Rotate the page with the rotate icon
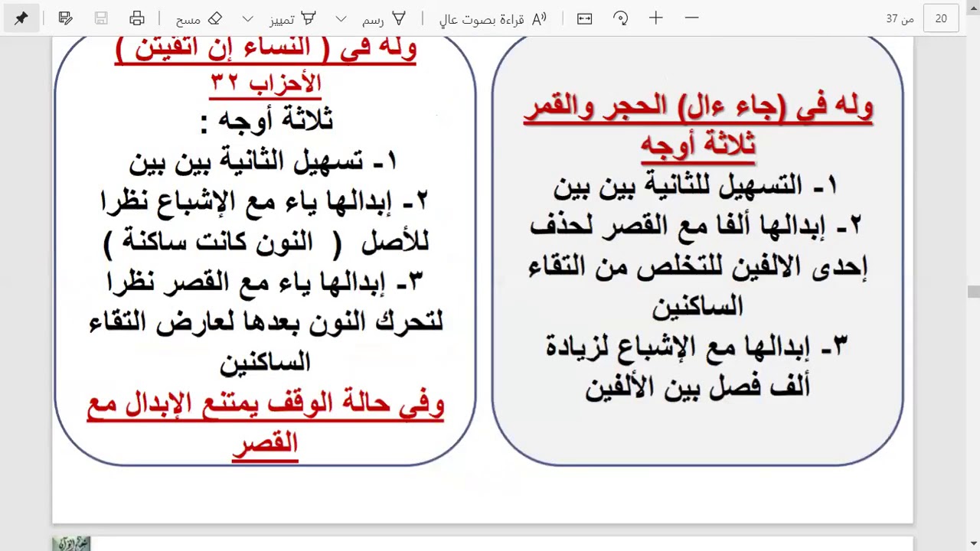 coord(621,18)
